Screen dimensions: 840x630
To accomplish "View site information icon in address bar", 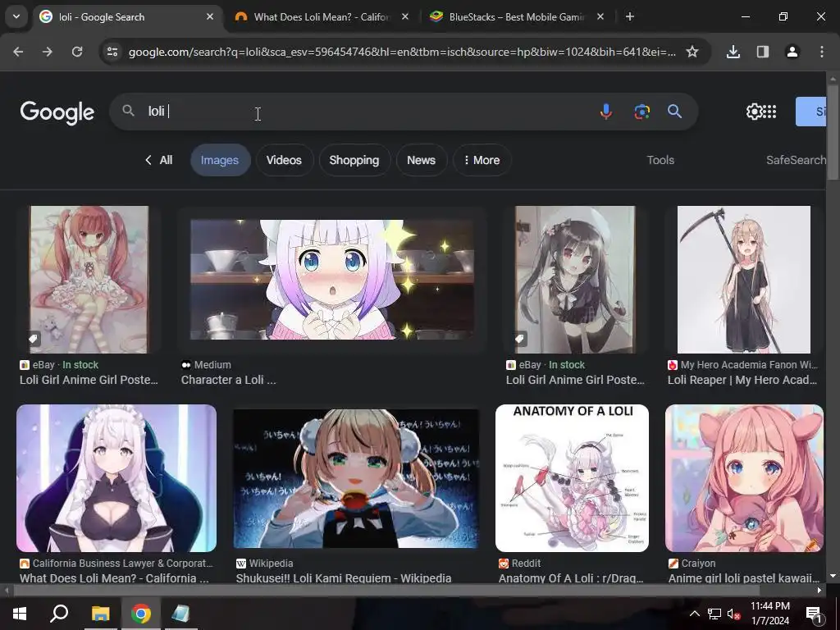I will [x=112, y=52].
